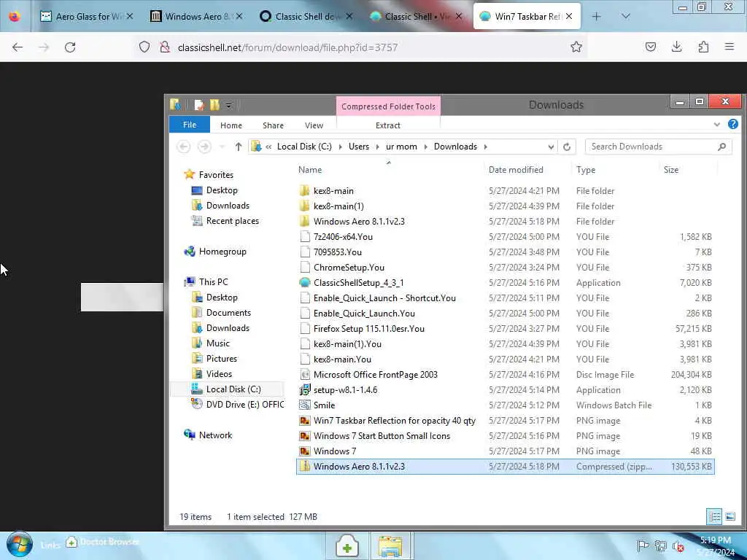Switch to Windows Aero 8 tab
This screenshot has height=560, width=747.
pyautogui.click(x=196, y=17)
